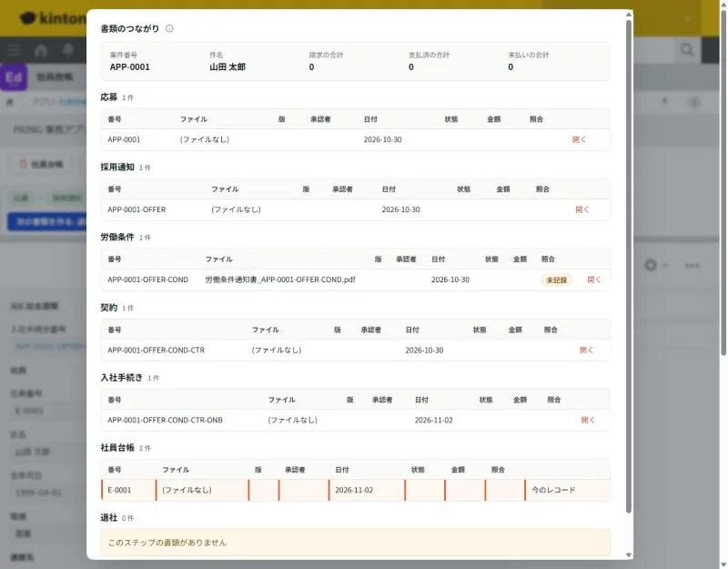The image size is (728, 569).
Task: Click the (ファイルなし) cell in APP-0001 row
Action: 205,139
